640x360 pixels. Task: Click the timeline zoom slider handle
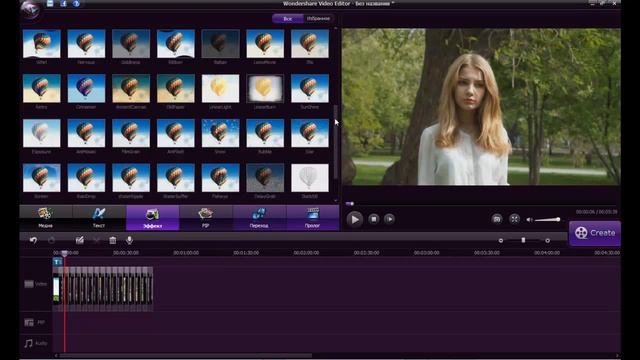(x=523, y=240)
